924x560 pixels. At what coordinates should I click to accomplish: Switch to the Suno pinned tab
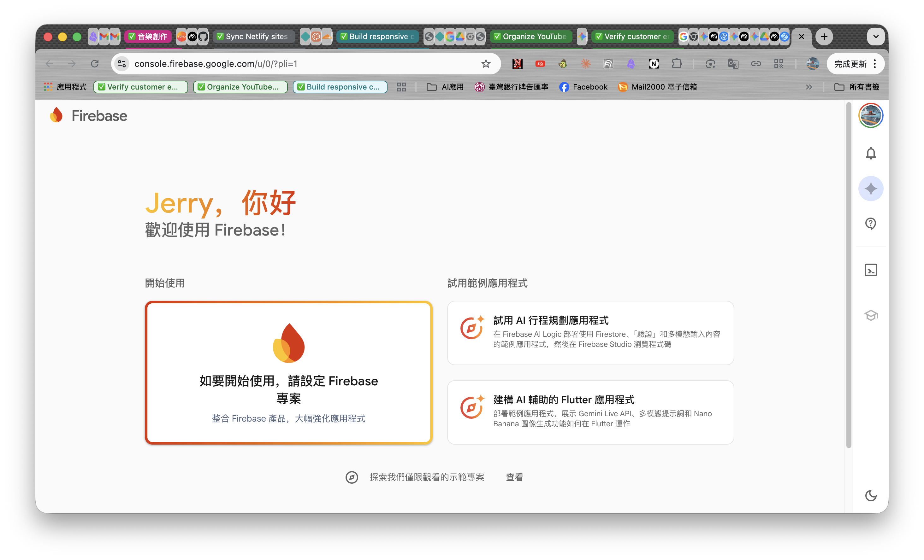point(181,36)
